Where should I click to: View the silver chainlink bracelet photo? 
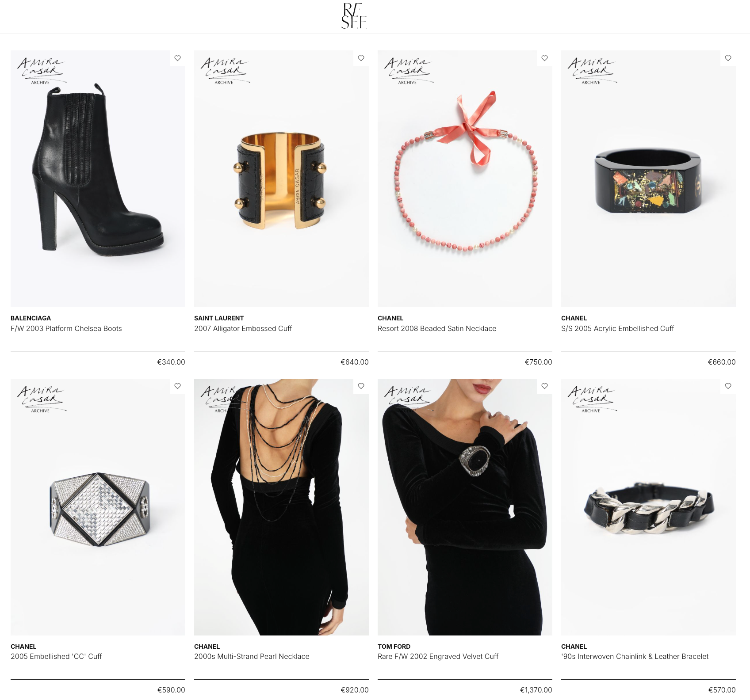click(648, 507)
